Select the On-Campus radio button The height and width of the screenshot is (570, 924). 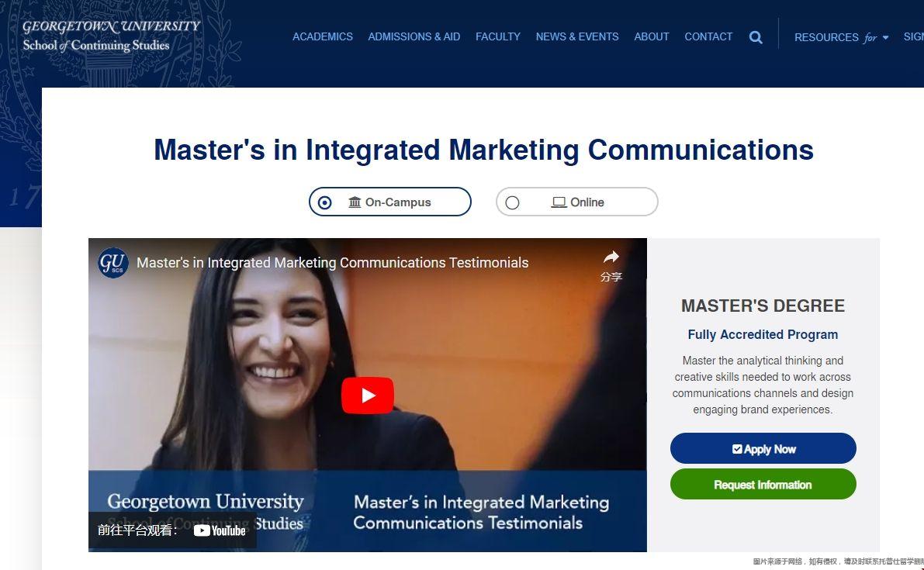click(x=325, y=202)
